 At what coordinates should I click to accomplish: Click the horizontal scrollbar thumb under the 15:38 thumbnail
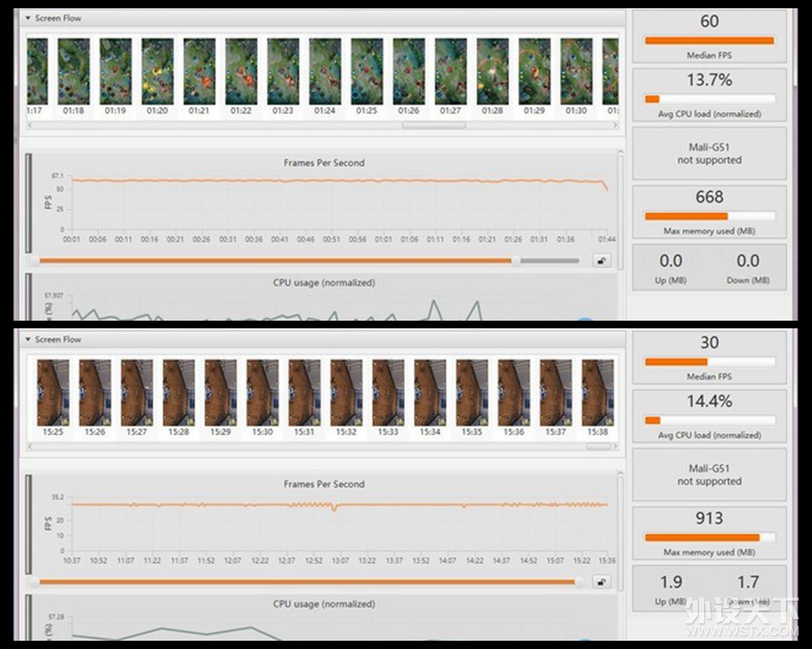(599, 447)
